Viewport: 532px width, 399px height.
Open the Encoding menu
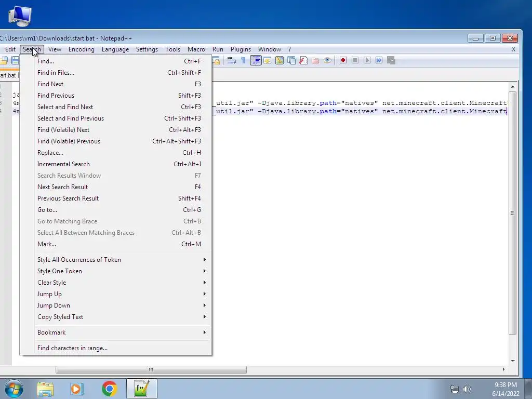pyautogui.click(x=82, y=49)
